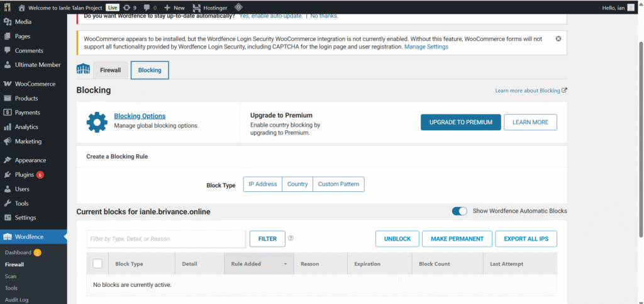Open WooCommerce in the sidebar menu
The width and height of the screenshot is (644, 304).
[35, 84]
